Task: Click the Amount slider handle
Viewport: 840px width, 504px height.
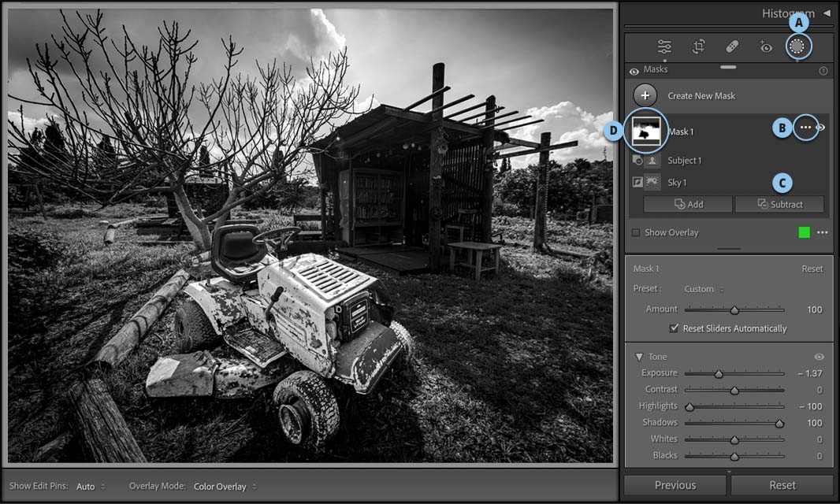Action: (734, 310)
